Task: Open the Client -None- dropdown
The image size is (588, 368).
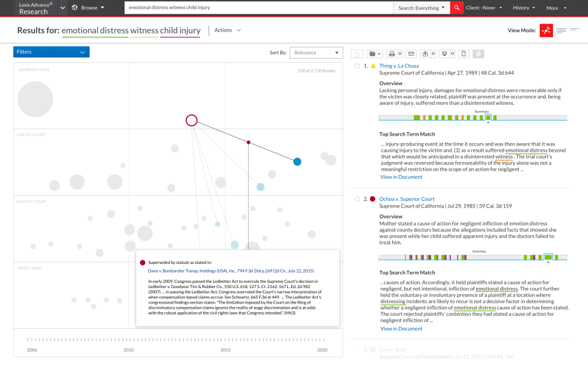Action: pyautogui.click(x=483, y=7)
